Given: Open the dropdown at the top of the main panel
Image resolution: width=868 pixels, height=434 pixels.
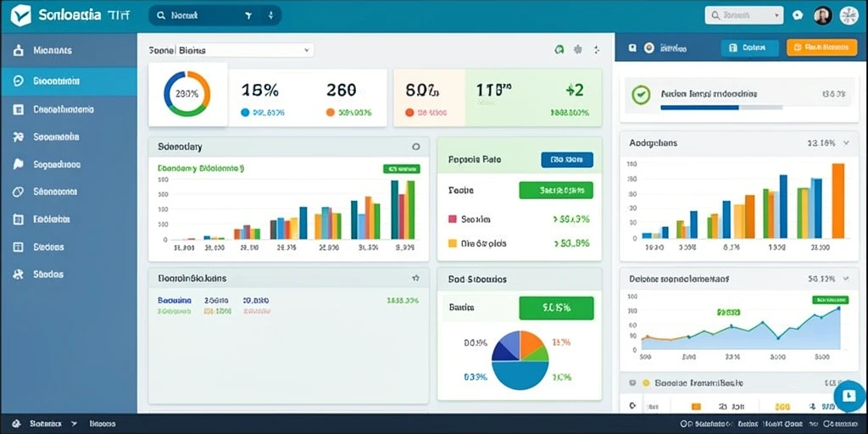Looking at the screenshot, I should pos(231,50).
